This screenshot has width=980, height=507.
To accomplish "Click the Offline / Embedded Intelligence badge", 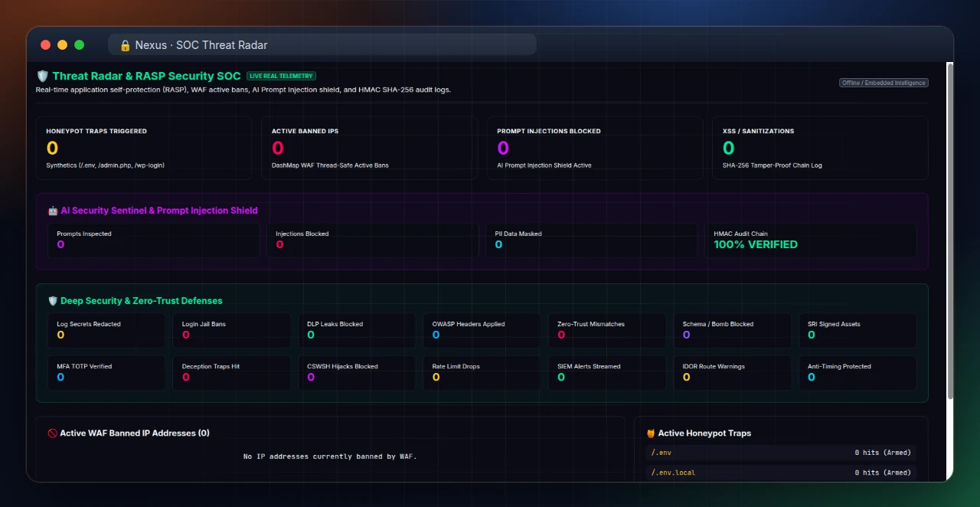I will pyautogui.click(x=884, y=83).
